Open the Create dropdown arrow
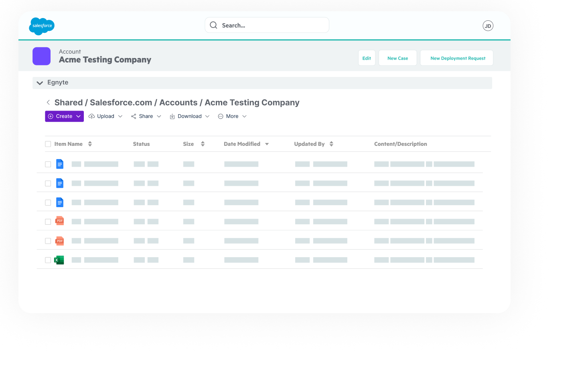This screenshot has height=371, width=588. tap(77, 116)
